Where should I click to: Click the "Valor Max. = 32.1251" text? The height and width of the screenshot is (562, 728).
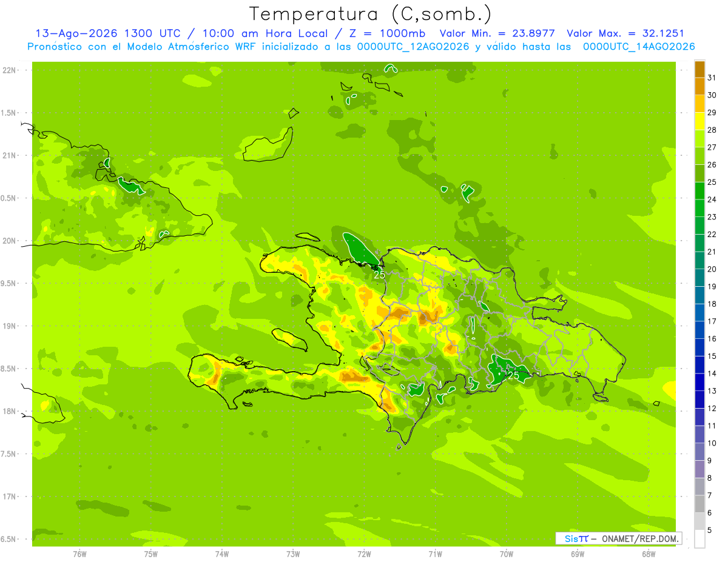(625, 33)
